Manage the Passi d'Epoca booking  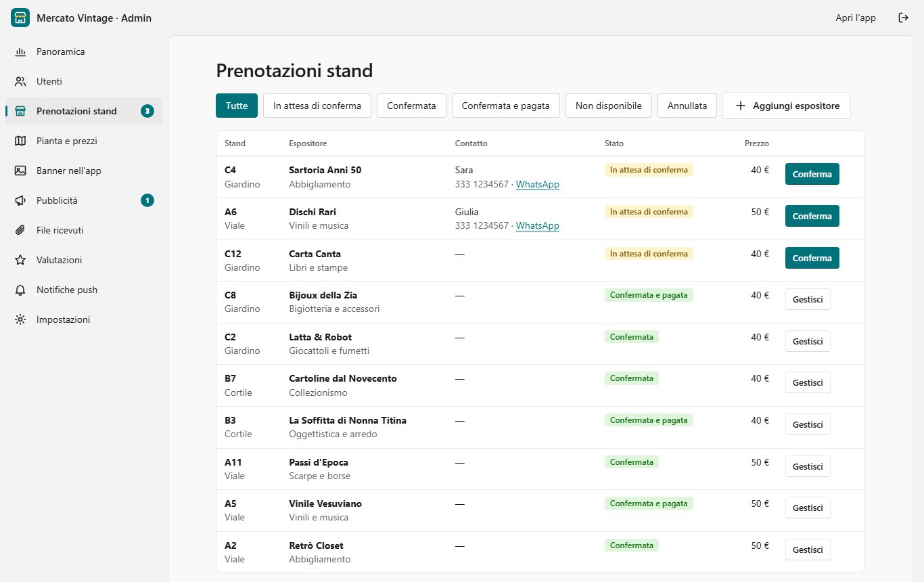[808, 466]
